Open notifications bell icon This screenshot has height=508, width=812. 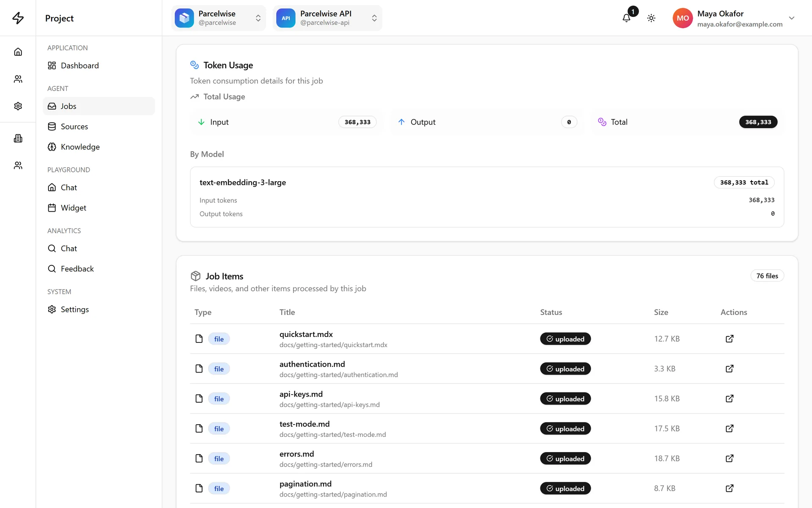626,18
